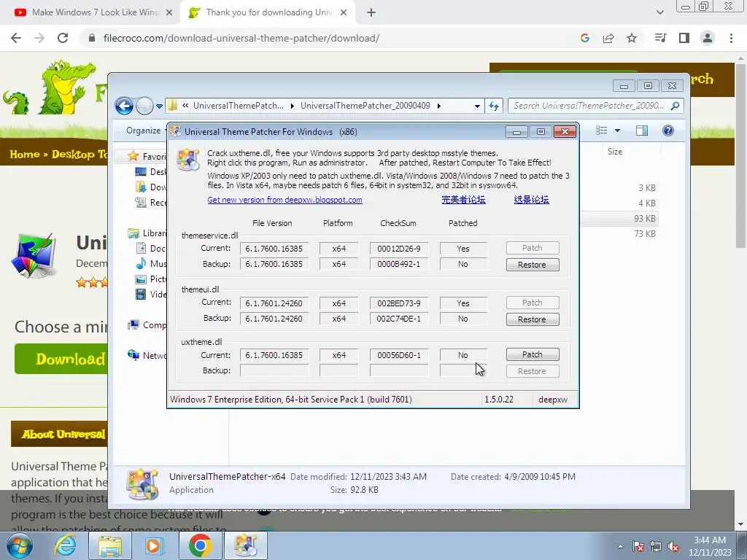
Task: Reload the filecroco page
Action: (63, 38)
